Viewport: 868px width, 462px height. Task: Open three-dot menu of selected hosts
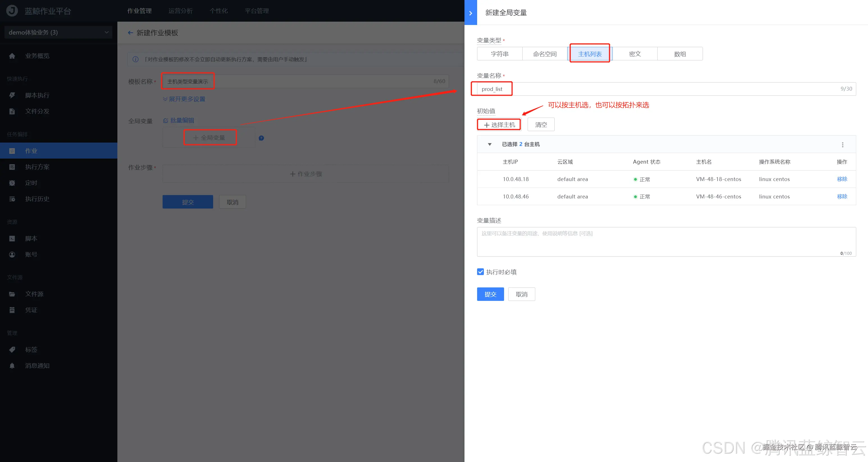coord(842,145)
